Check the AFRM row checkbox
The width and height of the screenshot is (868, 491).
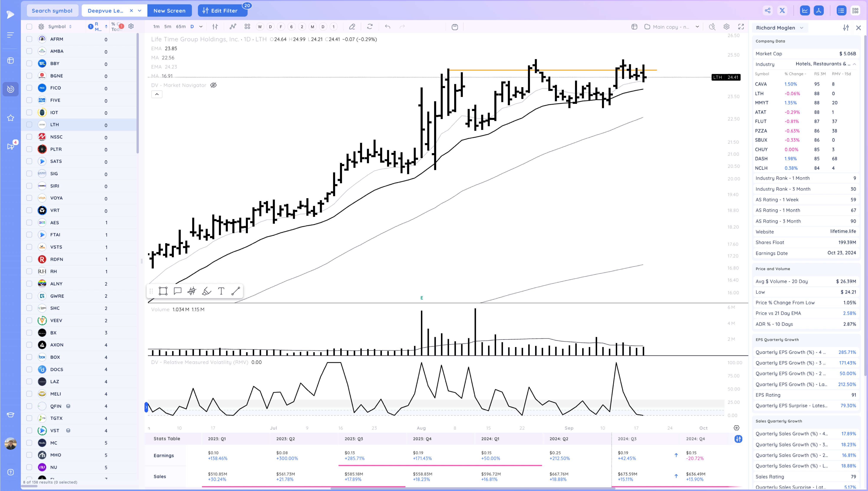coord(29,39)
